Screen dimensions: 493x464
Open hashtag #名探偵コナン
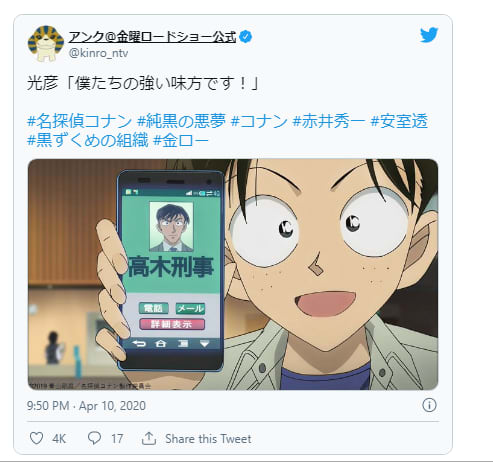click(79, 121)
